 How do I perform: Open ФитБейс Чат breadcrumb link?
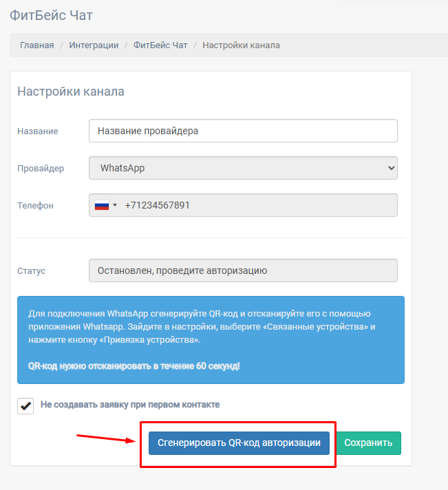point(160,45)
